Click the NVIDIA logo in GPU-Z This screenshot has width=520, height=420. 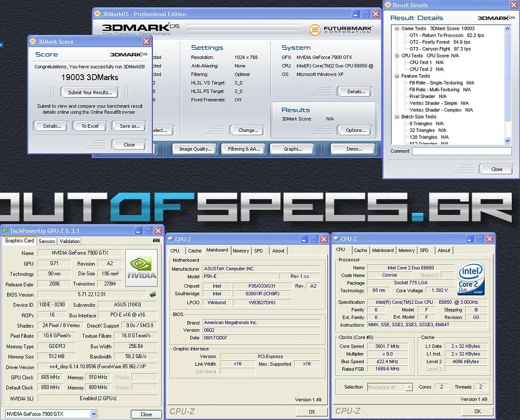(x=142, y=268)
